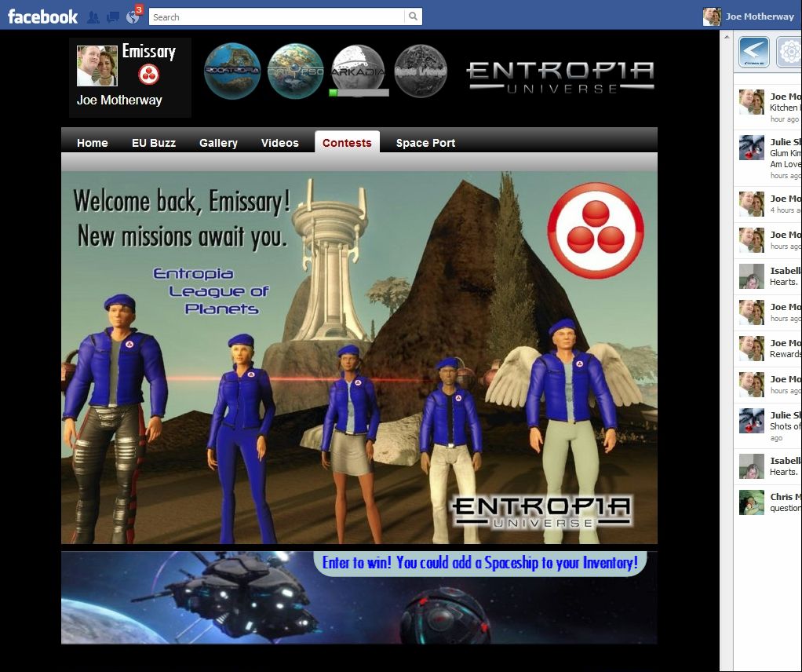802x672 pixels.
Task: Open the Videos tab
Action: 280,143
